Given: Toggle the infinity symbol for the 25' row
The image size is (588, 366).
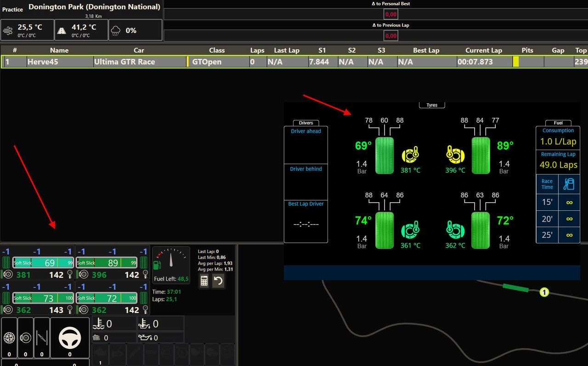Looking at the screenshot, I should [x=569, y=234].
